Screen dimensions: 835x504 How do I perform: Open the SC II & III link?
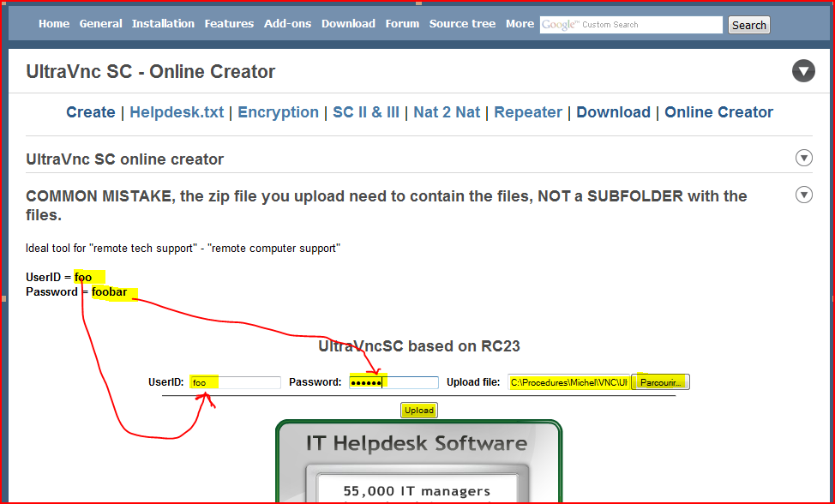click(x=366, y=112)
